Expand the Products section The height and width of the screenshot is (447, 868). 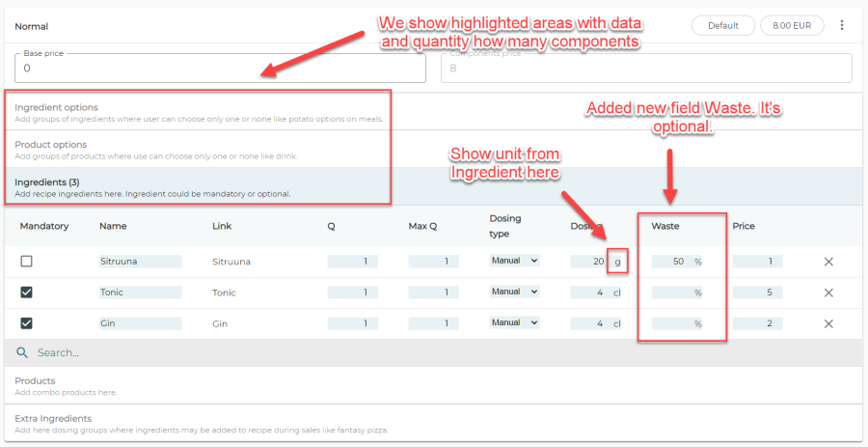(35, 380)
